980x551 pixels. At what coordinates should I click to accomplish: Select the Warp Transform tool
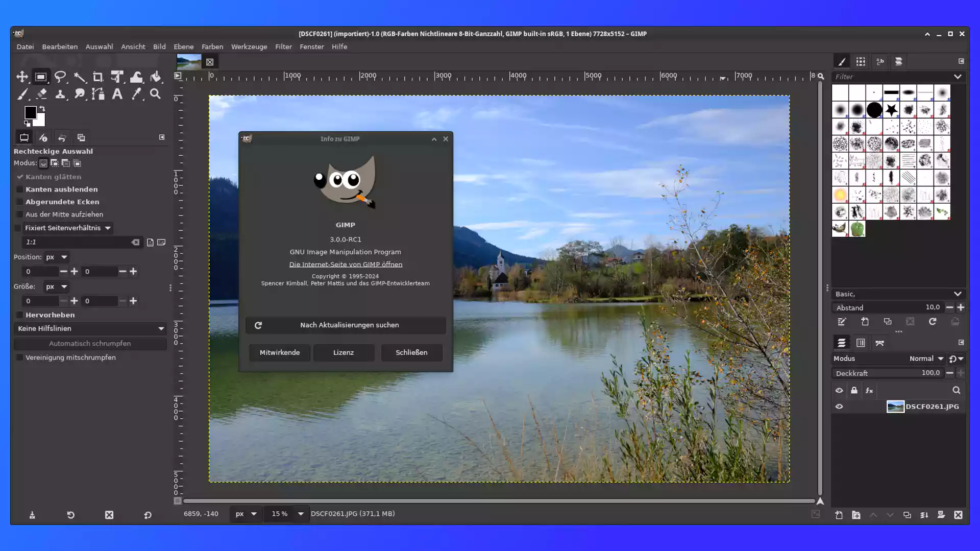click(136, 77)
